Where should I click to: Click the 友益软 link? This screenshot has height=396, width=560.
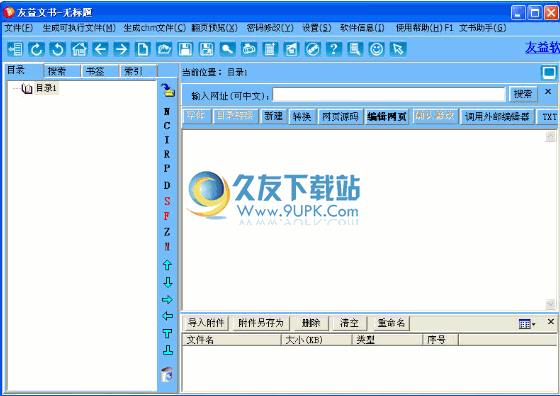pyautogui.click(x=542, y=48)
